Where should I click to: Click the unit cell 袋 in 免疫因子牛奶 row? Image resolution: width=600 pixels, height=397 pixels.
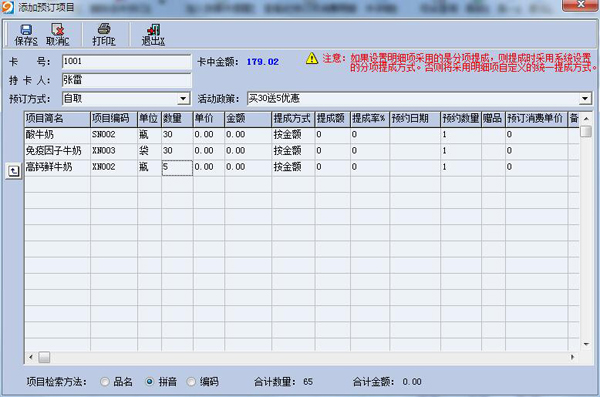(x=150, y=151)
